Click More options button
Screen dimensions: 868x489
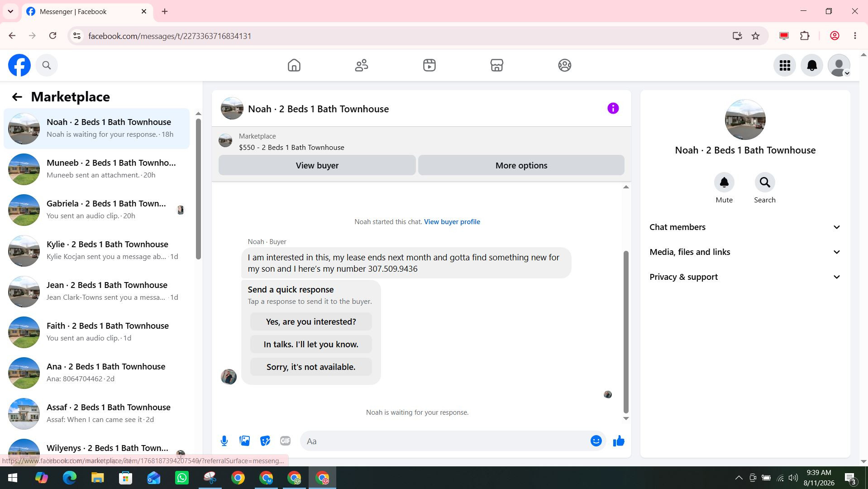[x=521, y=165]
